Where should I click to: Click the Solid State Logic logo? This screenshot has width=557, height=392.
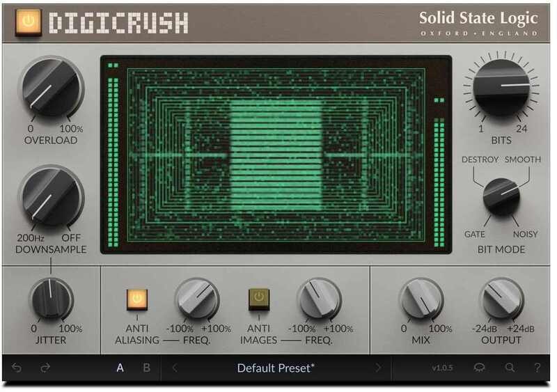coord(478,22)
